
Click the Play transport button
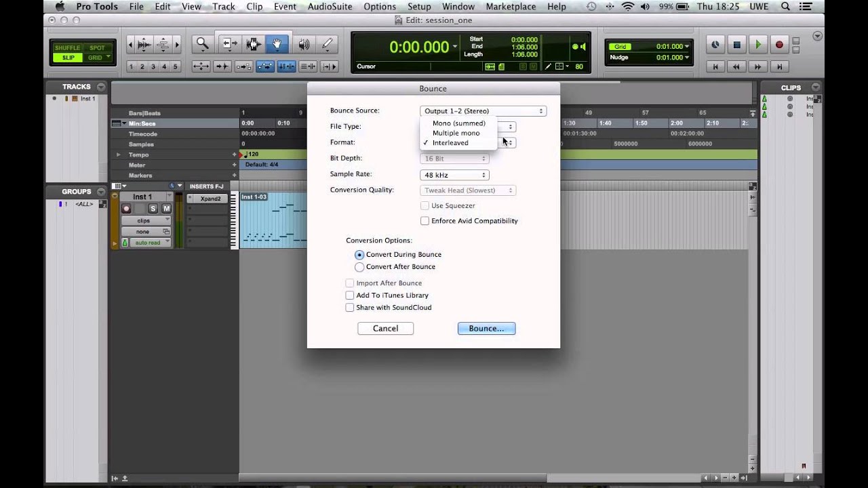(758, 45)
